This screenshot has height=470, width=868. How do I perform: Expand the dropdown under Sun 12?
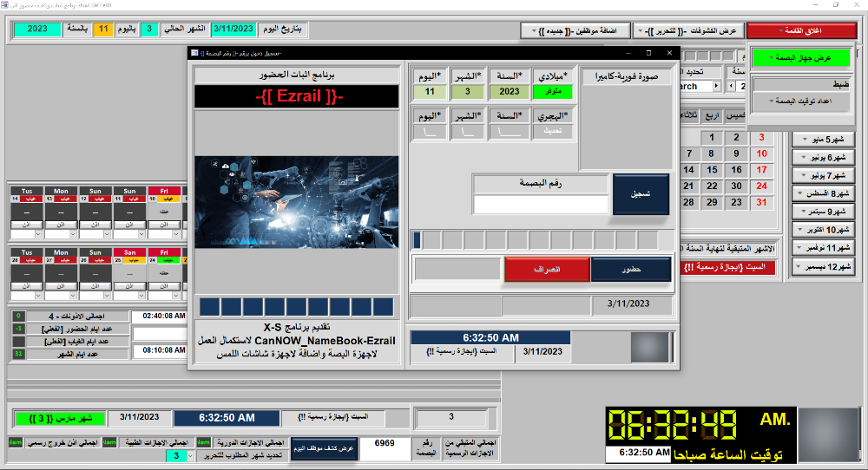coord(107,234)
